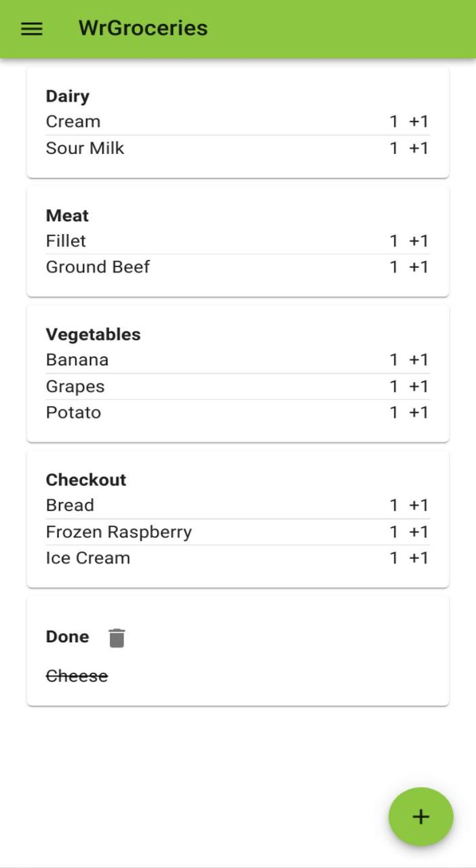Mark Sour Milk as checked off
This screenshot has width=476, height=868.
click(85, 148)
